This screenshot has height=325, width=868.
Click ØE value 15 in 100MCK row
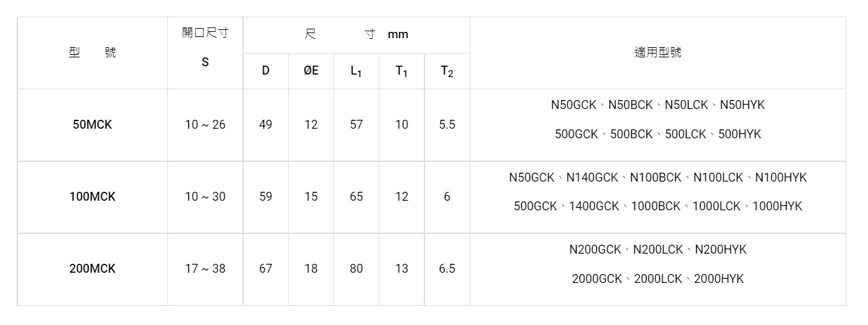(311, 197)
